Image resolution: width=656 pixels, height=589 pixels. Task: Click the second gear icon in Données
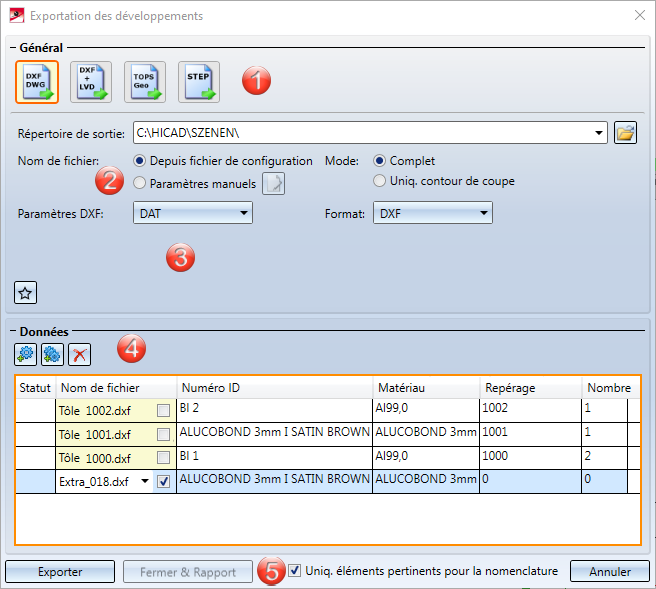(52, 354)
